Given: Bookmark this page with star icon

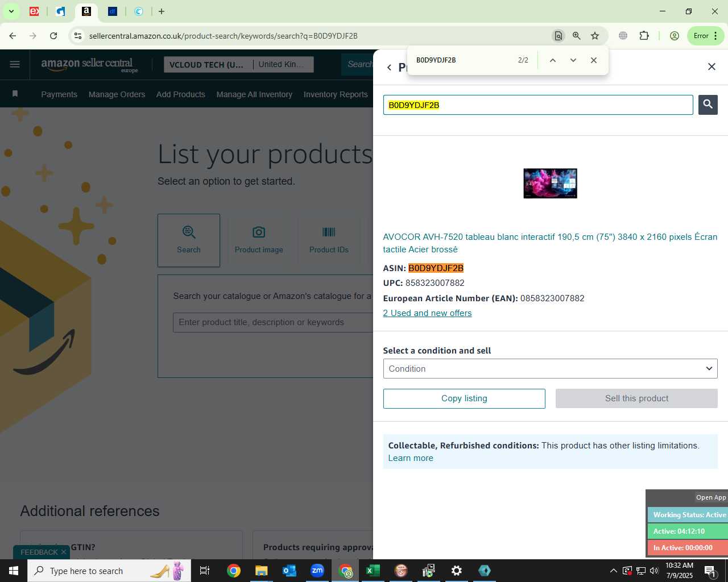Looking at the screenshot, I should tap(595, 36).
